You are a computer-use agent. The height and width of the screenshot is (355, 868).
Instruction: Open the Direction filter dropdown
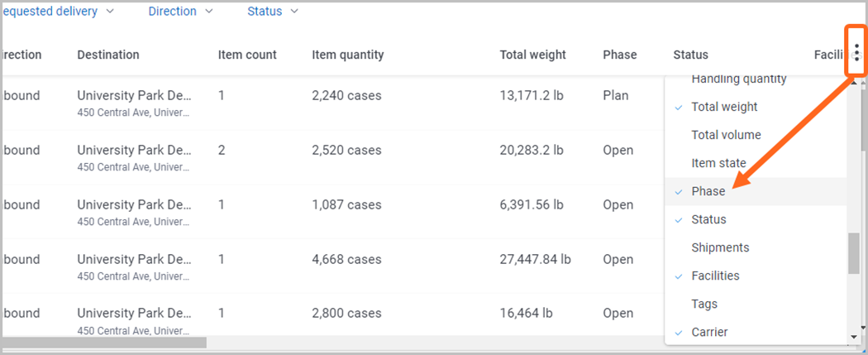180,11
